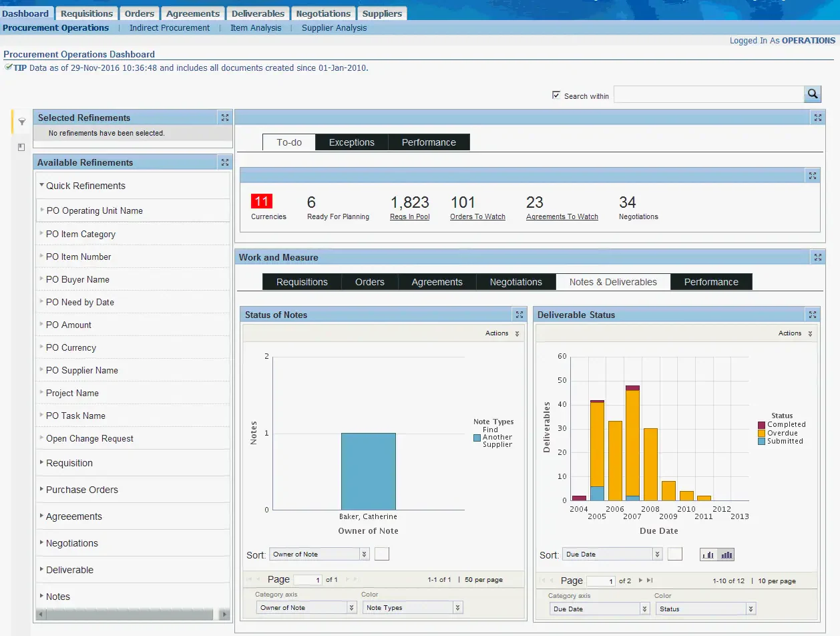Screen dimensions: 840x636
Task: Click the Page number field in Deliverable Status
Action: (x=601, y=581)
